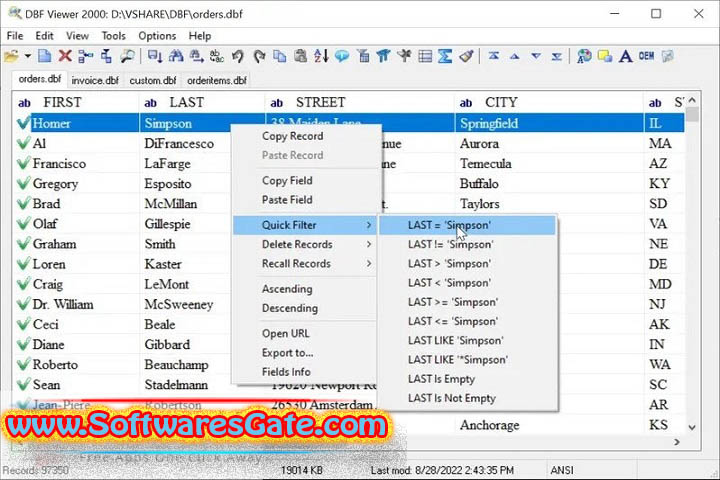This screenshot has height=480, width=720.
Task: Toggle the check mark for Gregory row
Action: point(23,184)
